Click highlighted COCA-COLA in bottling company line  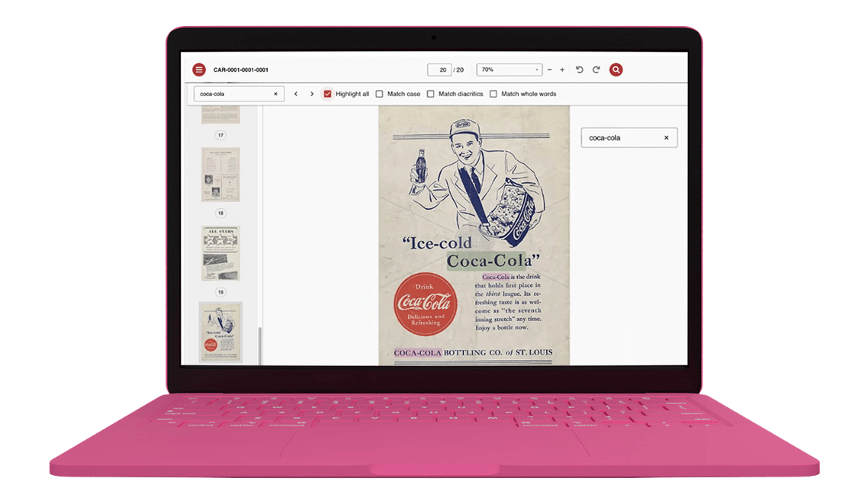point(417,352)
